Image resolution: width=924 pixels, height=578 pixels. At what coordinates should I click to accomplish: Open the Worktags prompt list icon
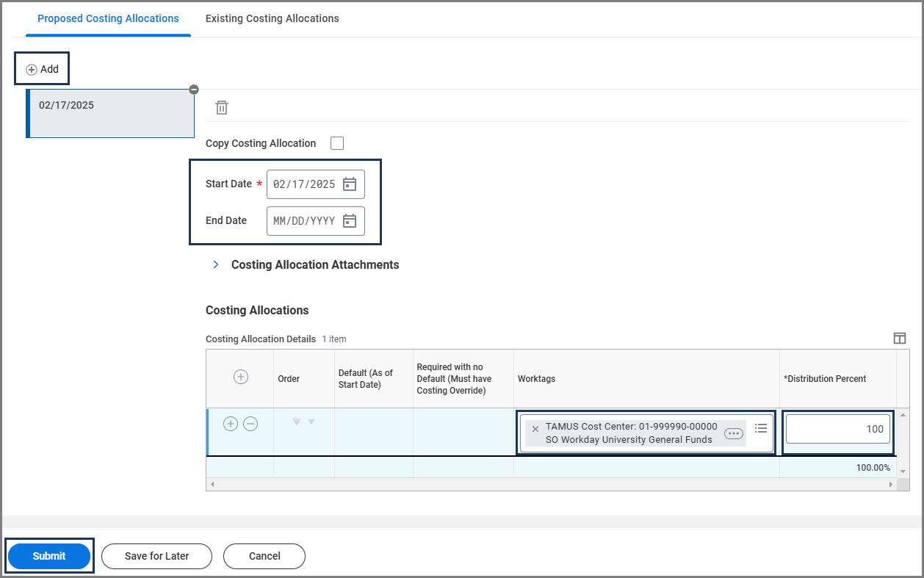pyautogui.click(x=761, y=428)
